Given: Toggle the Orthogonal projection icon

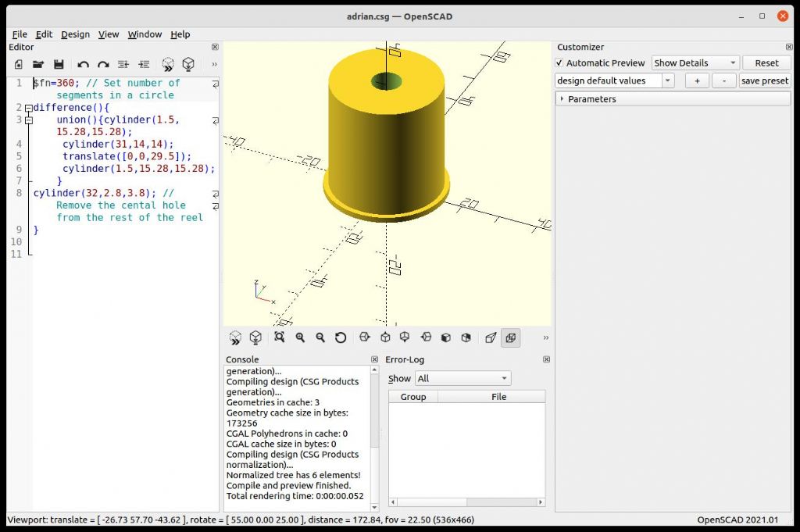Looking at the screenshot, I should tap(511, 337).
